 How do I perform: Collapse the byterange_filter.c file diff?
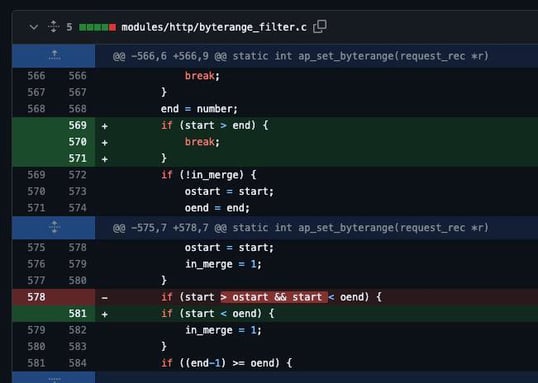34,27
